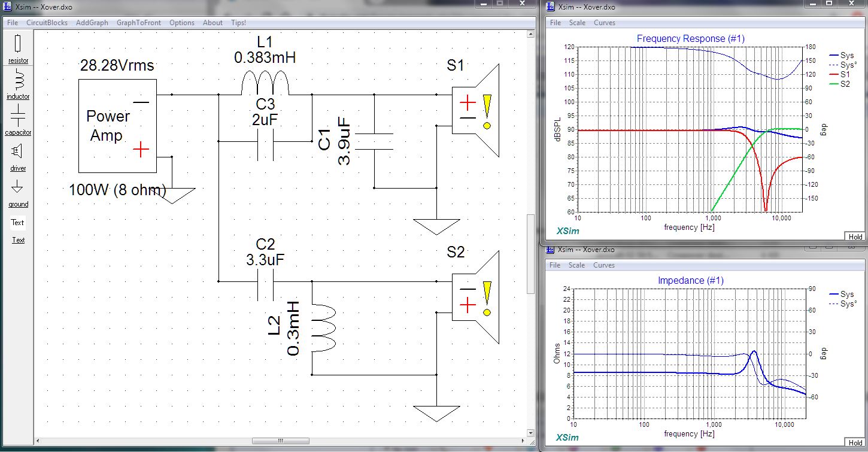Open File menu in Impedance window

556,265
